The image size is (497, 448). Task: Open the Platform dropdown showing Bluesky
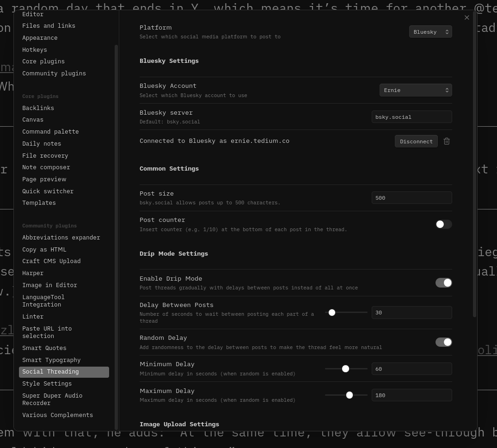coord(430,32)
